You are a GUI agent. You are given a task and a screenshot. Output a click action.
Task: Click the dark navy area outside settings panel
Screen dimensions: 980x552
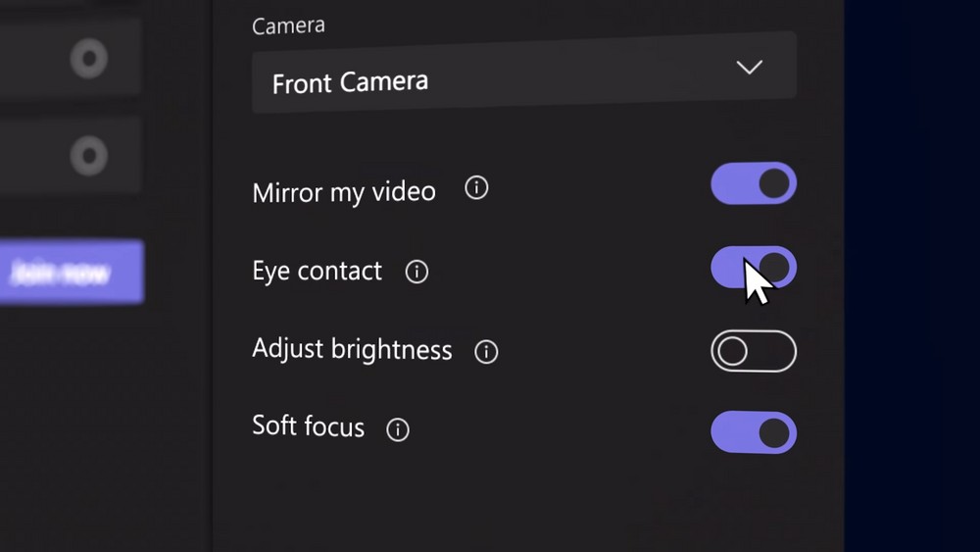click(x=912, y=276)
